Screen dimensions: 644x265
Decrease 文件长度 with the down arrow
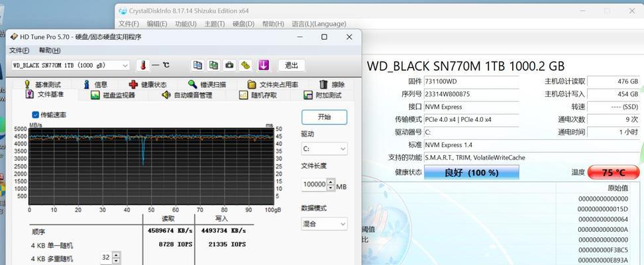[331, 187]
